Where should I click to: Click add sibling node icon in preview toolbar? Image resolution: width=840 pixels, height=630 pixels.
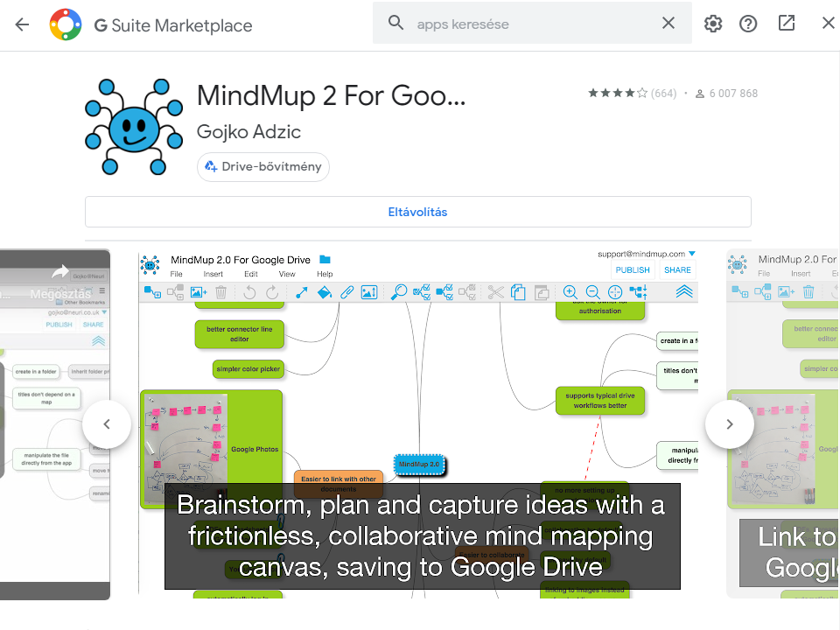(x=175, y=292)
